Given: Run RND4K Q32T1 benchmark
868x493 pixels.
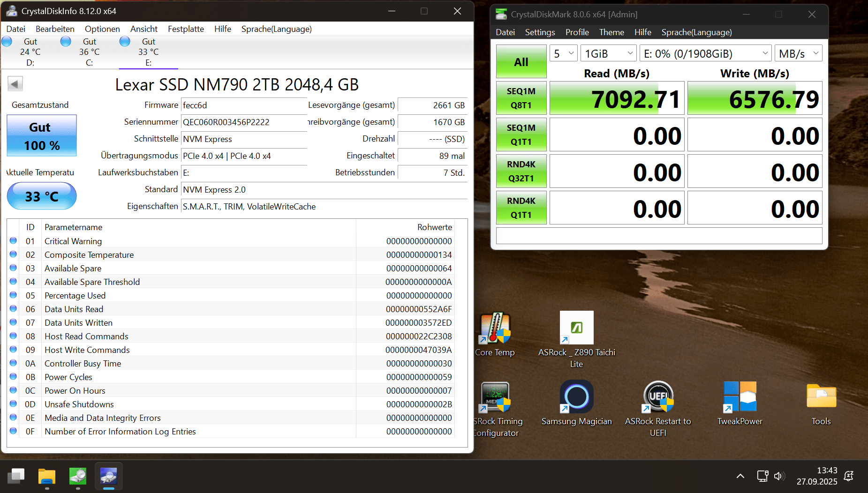Looking at the screenshot, I should pos(521,171).
